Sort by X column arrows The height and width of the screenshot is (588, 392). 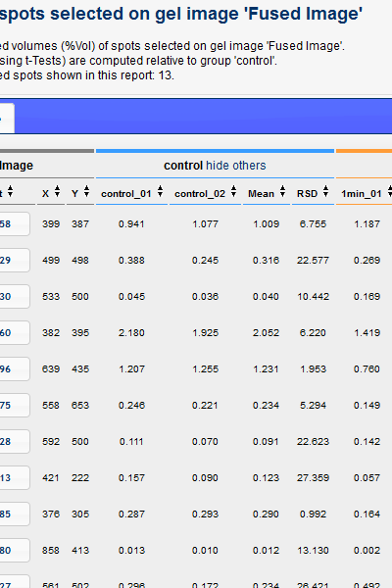[x=57, y=191]
